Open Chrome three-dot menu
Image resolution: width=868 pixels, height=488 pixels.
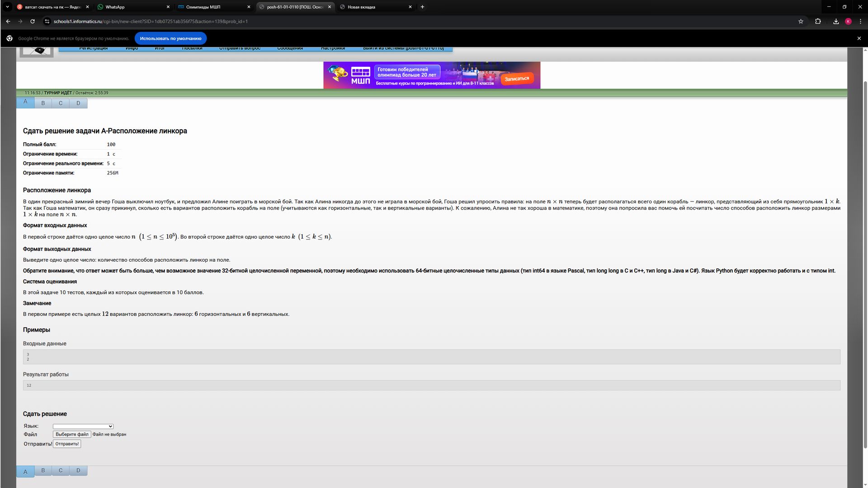[x=860, y=21]
